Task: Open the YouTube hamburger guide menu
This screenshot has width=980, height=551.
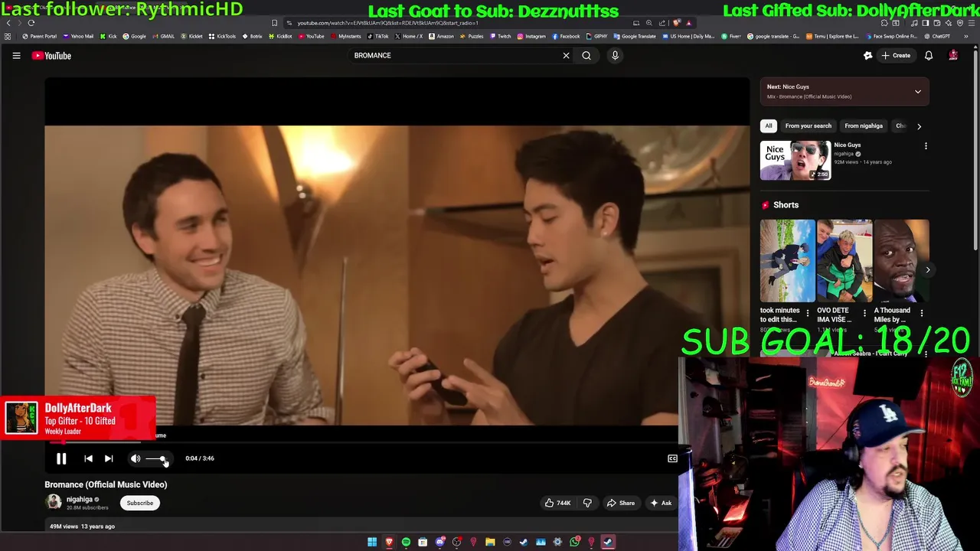Action: 16,55
